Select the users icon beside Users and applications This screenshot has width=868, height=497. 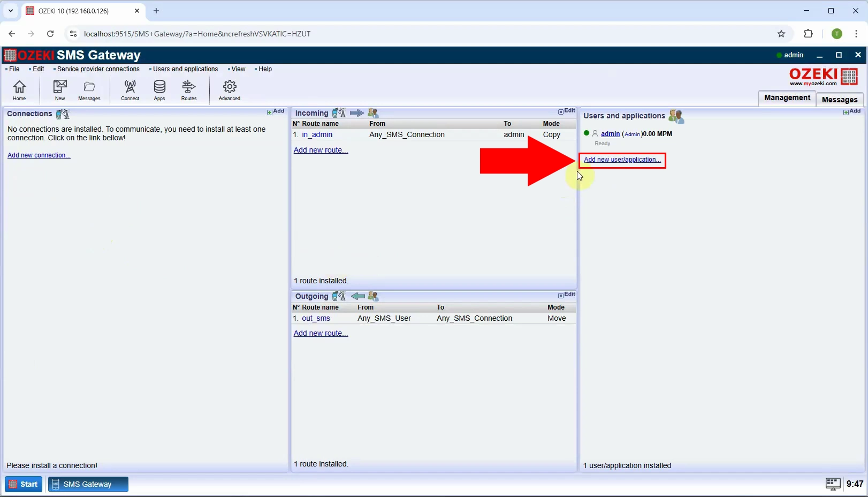(x=676, y=116)
